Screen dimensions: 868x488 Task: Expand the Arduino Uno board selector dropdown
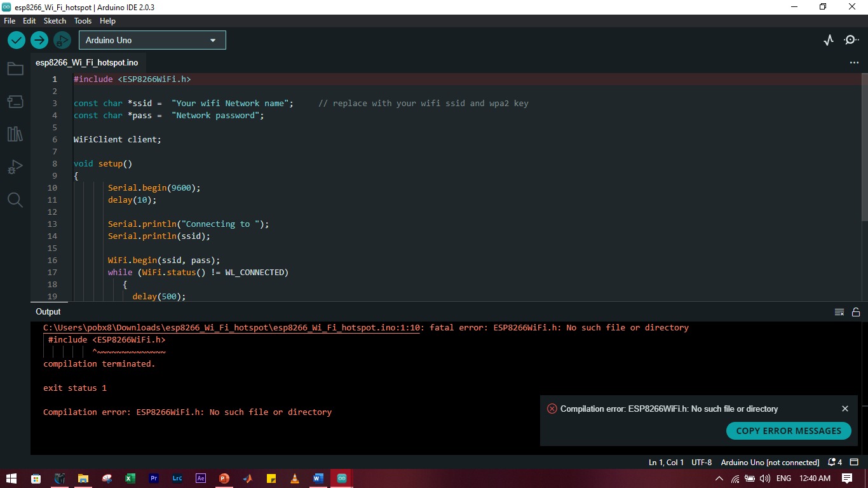(x=153, y=40)
